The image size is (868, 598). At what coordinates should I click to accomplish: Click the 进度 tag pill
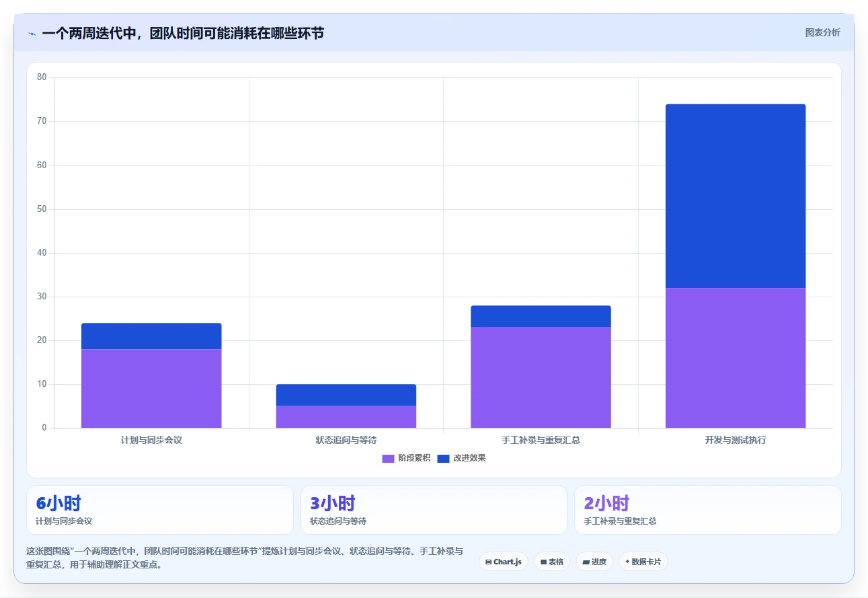point(594,562)
